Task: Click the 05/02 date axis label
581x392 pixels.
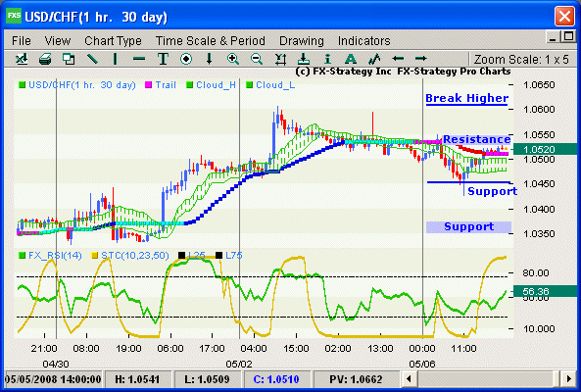Action: click(x=239, y=364)
